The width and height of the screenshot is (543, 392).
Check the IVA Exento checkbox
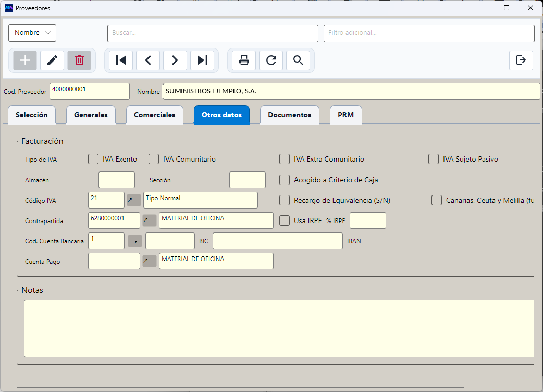(x=93, y=159)
